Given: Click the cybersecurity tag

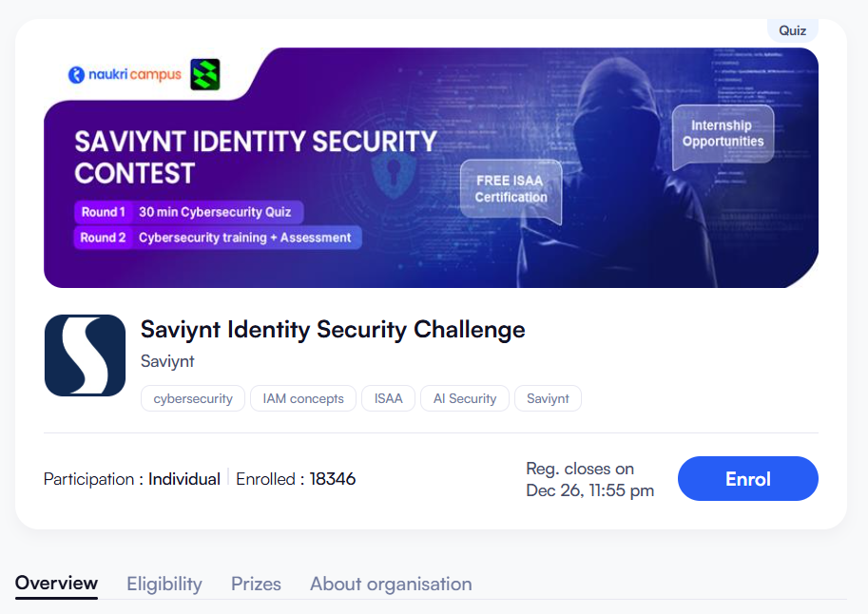Looking at the screenshot, I should 193,398.
